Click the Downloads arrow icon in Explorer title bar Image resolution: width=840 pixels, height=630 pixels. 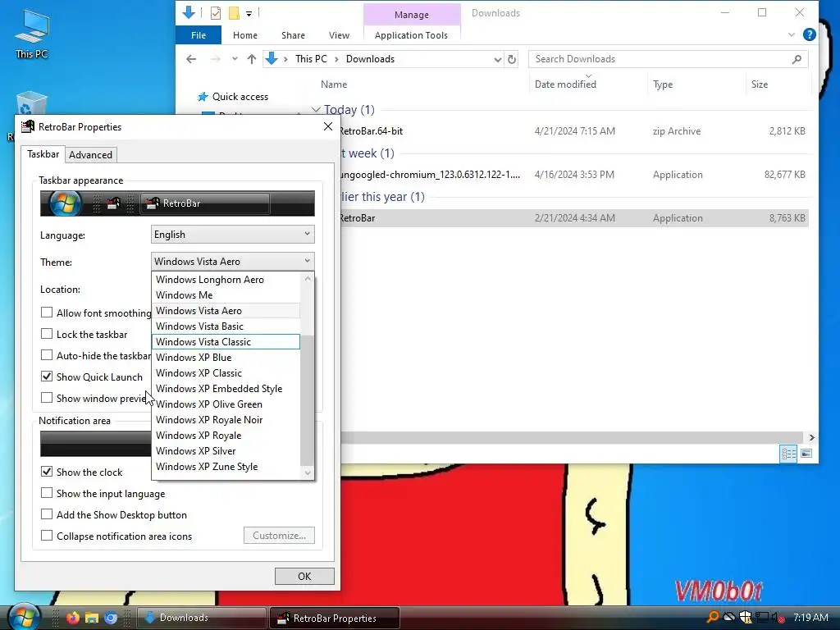tap(189, 12)
